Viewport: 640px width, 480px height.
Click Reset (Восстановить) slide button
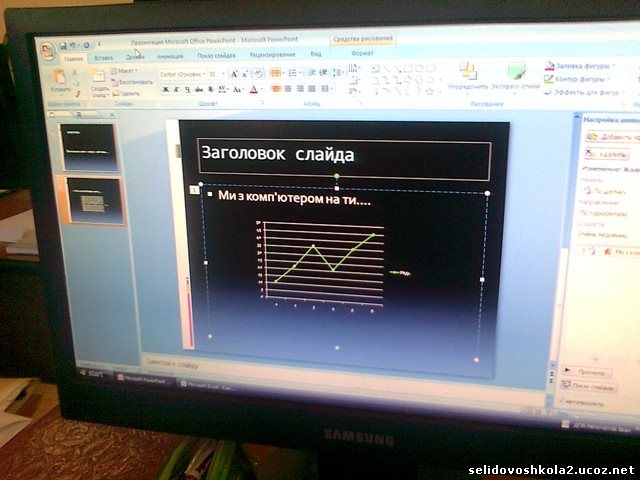pyautogui.click(x=131, y=82)
